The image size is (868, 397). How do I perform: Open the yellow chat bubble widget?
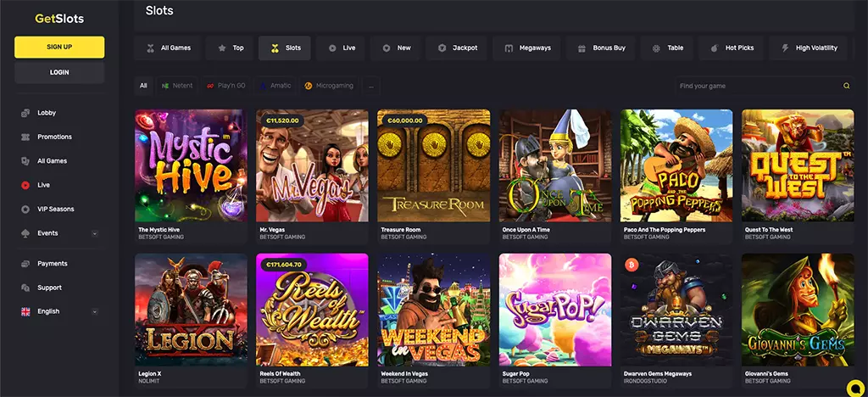tap(854, 387)
